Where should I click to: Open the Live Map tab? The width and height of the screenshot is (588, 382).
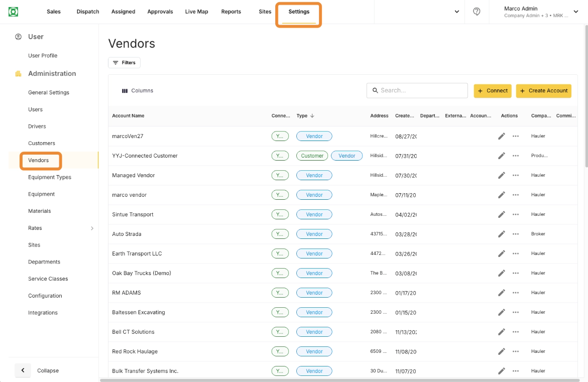pos(196,12)
